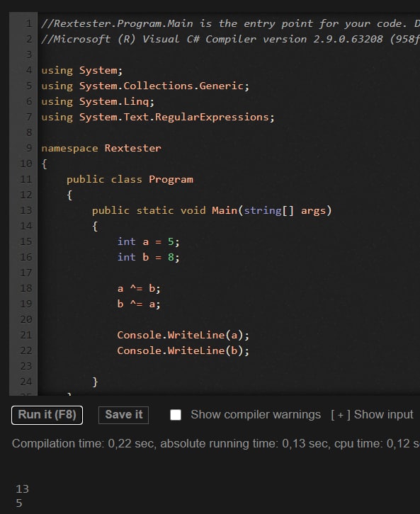
Task: Click the 'b ^= a;' statement
Action: 139,304
